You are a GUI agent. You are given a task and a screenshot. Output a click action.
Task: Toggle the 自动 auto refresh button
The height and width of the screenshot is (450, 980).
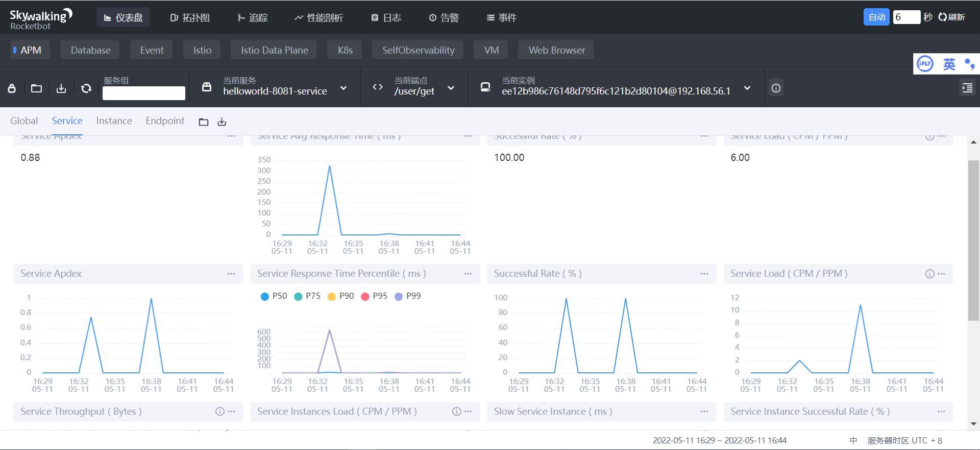(876, 17)
